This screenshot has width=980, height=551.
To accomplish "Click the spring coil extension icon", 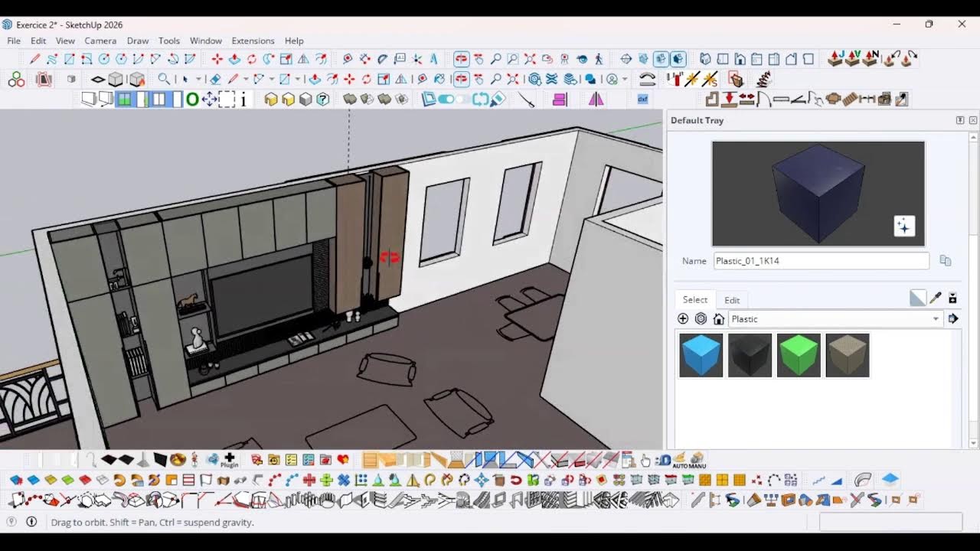I will click(763, 79).
